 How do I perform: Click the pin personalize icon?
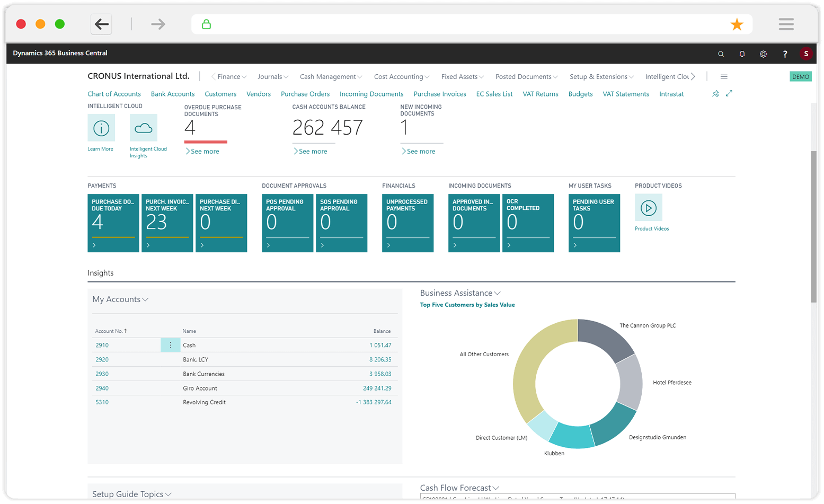[715, 94]
